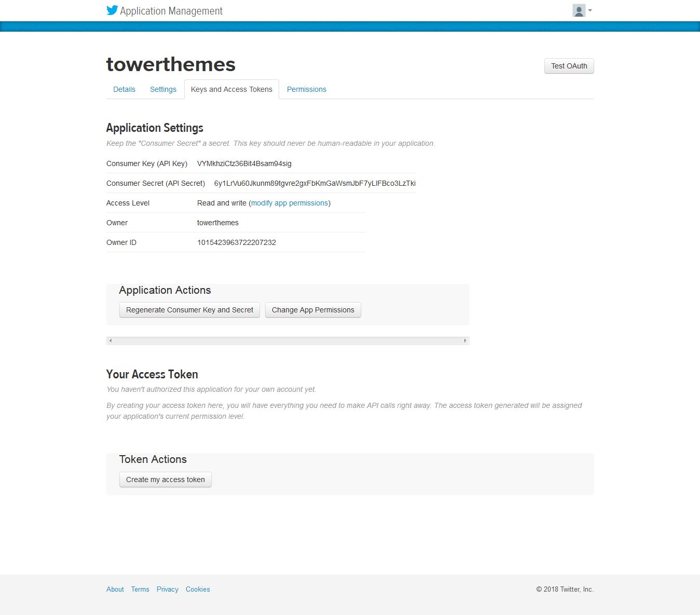
Task: Open the user avatar account menu
Action: 582,10
